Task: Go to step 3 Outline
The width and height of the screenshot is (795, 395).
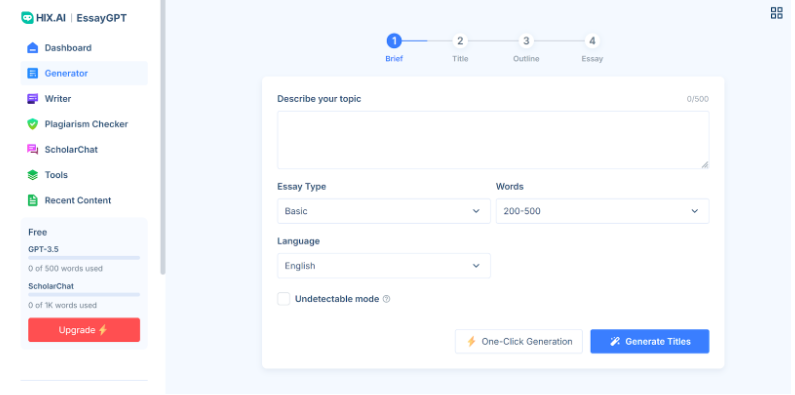Action: [526, 41]
